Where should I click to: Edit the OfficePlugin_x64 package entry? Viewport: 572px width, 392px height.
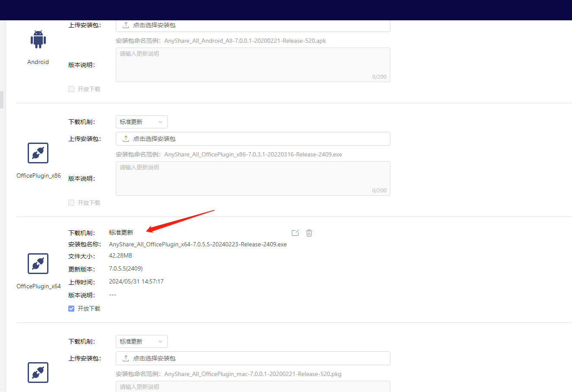point(295,233)
